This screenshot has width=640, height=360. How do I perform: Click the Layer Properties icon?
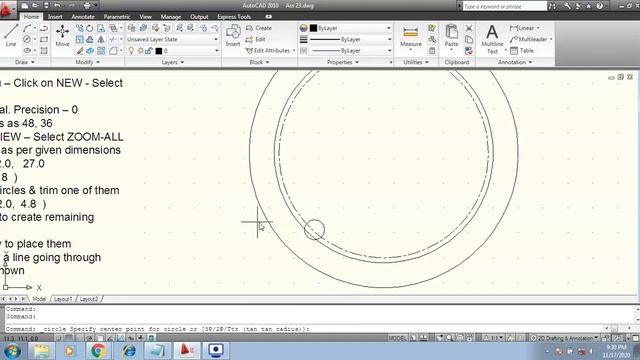[x=132, y=28]
